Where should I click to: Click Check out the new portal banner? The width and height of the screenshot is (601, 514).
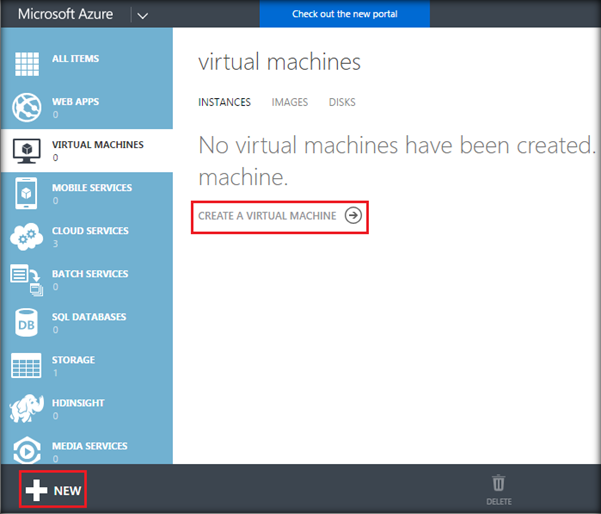click(x=345, y=14)
